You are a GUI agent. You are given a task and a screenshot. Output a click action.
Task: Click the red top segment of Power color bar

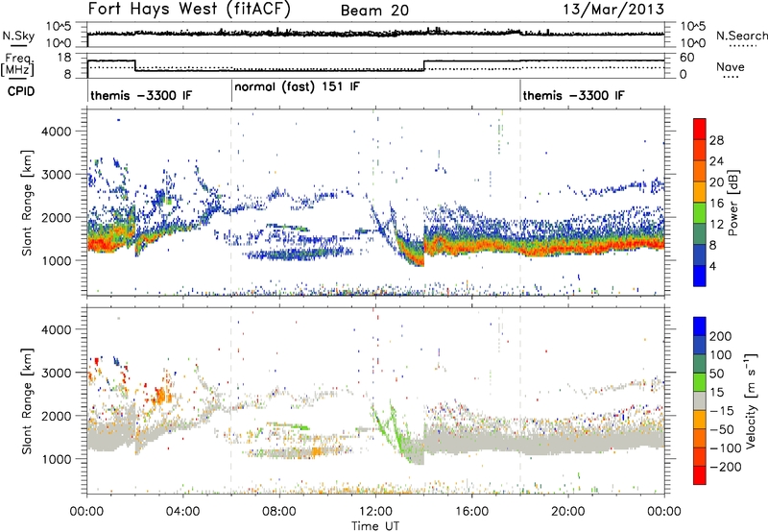(x=700, y=129)
